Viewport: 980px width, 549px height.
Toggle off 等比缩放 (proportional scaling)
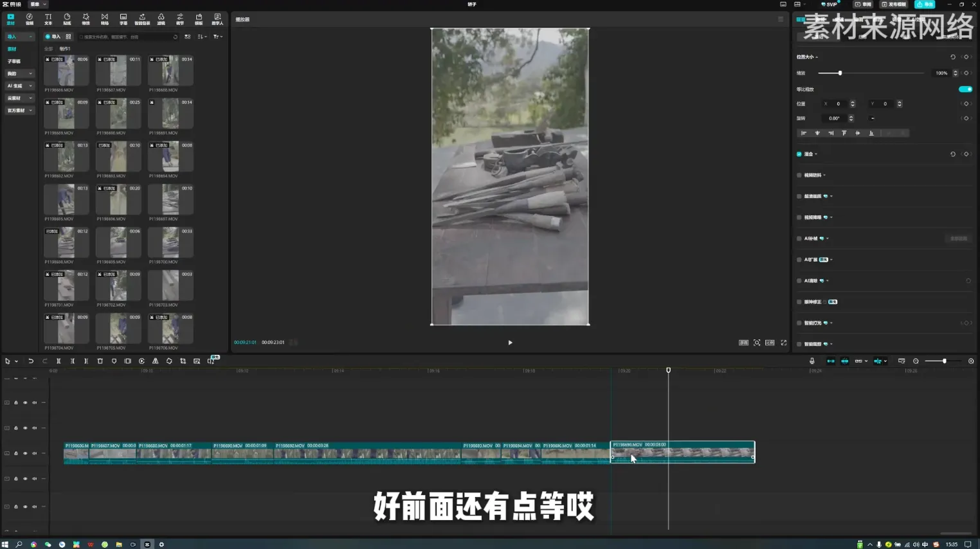tap(965, 89)
